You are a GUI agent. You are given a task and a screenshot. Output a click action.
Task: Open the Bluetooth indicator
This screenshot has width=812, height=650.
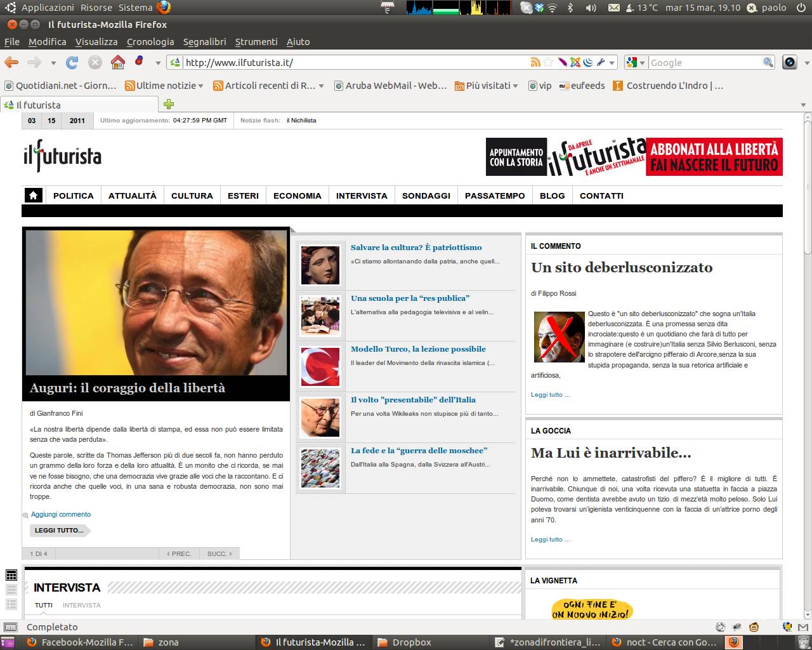tap(570, 8)
